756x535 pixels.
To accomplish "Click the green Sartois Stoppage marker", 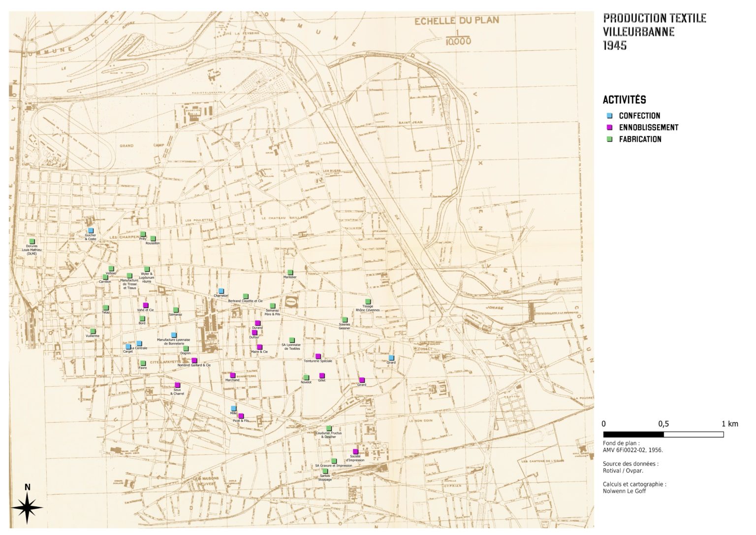I will click(325, 471).
